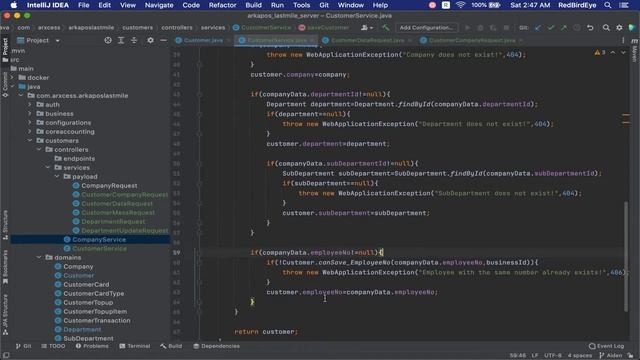Open the Terminal tool window
Image resolution: width=640 pixels, height=360 pixels.
click(135, 346)
